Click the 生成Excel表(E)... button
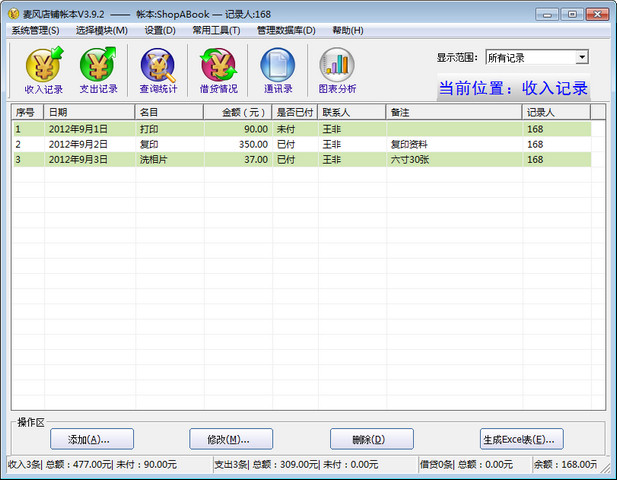617x480 pixels. pyautogui.click(x=522, y=439)
